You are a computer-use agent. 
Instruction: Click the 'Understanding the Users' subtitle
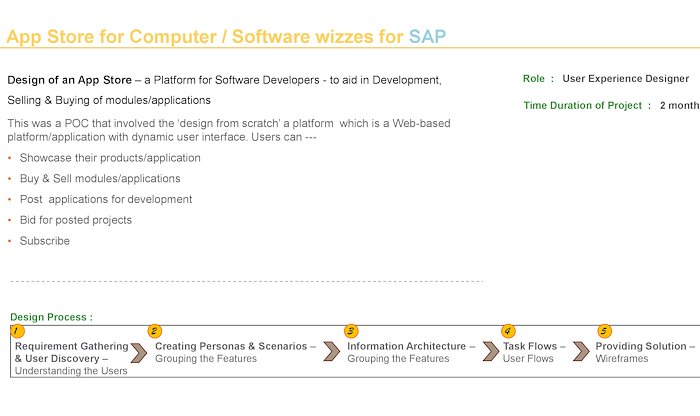pyautogui.click(x=71, y=371)
